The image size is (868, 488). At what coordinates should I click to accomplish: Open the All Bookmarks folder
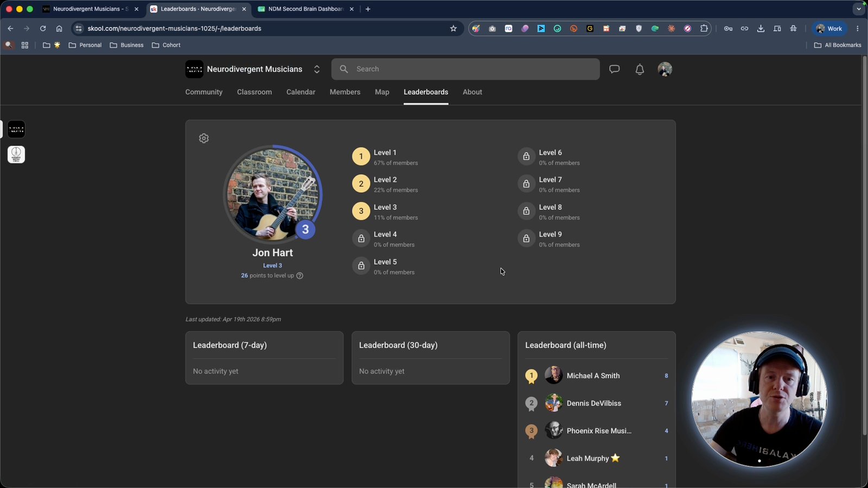838,45
